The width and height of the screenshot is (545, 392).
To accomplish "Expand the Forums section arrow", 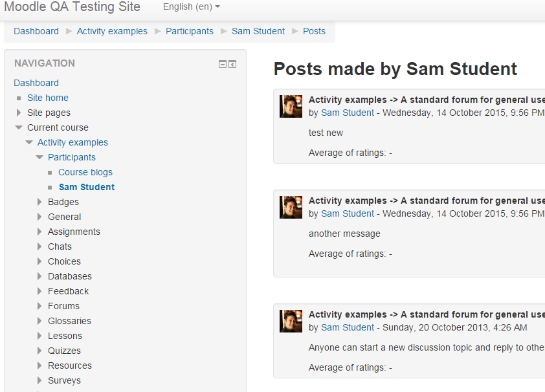I will 39,306.
